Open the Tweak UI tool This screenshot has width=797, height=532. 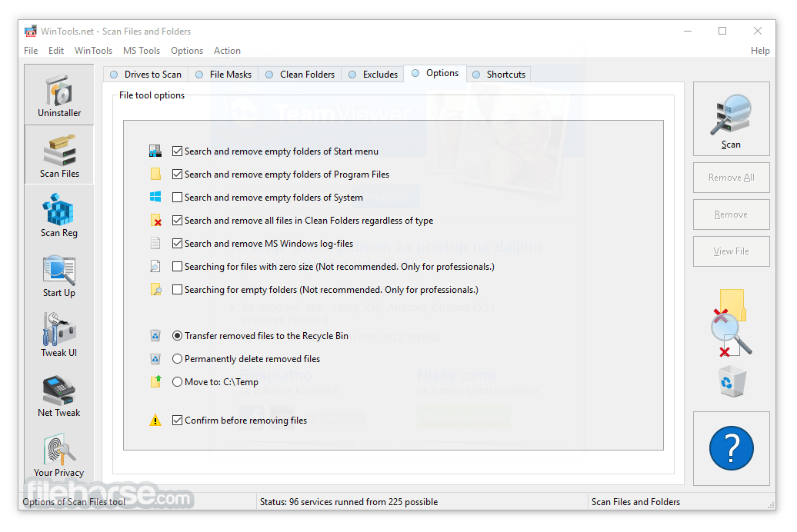(59, 335)
